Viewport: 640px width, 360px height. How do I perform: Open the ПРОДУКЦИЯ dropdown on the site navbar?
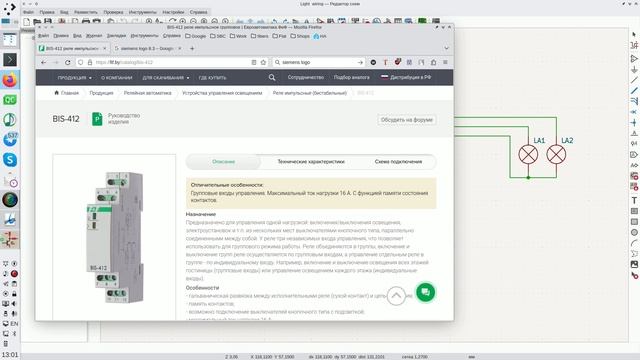pos(74,77)
